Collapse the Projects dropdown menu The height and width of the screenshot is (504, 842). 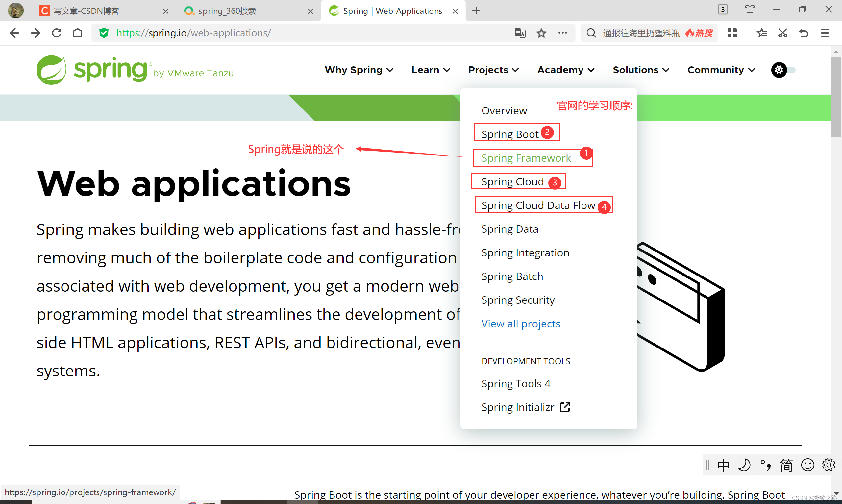[493, 70]
